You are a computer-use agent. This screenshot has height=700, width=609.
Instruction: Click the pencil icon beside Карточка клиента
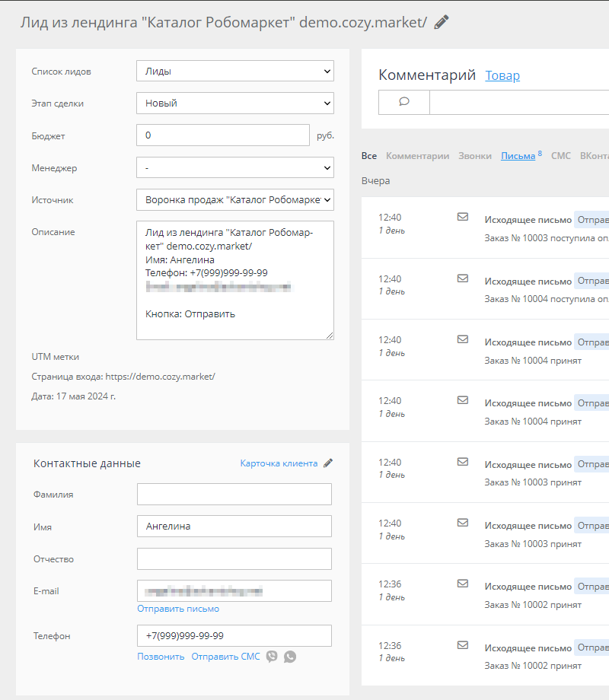[x=328, y=463]
